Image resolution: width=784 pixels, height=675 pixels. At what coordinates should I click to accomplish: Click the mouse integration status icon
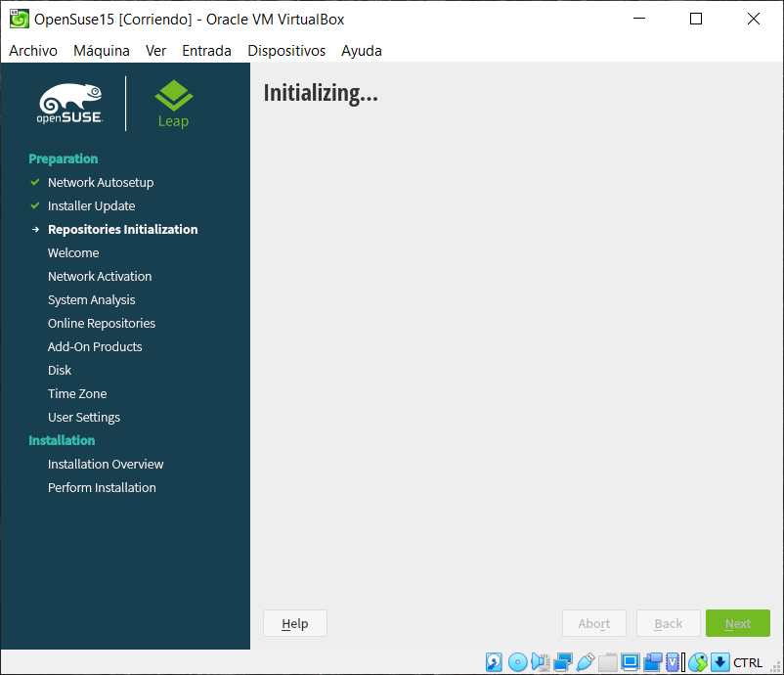click(x=698, y=662)
